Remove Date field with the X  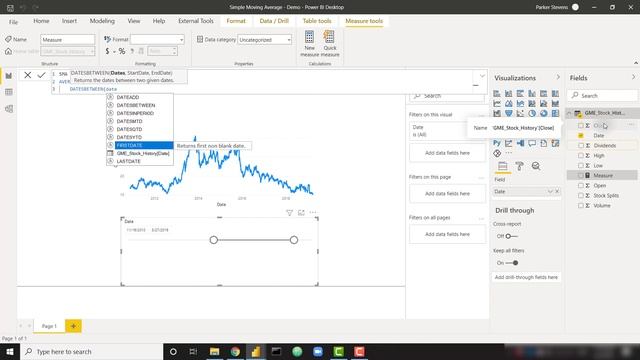557,191
